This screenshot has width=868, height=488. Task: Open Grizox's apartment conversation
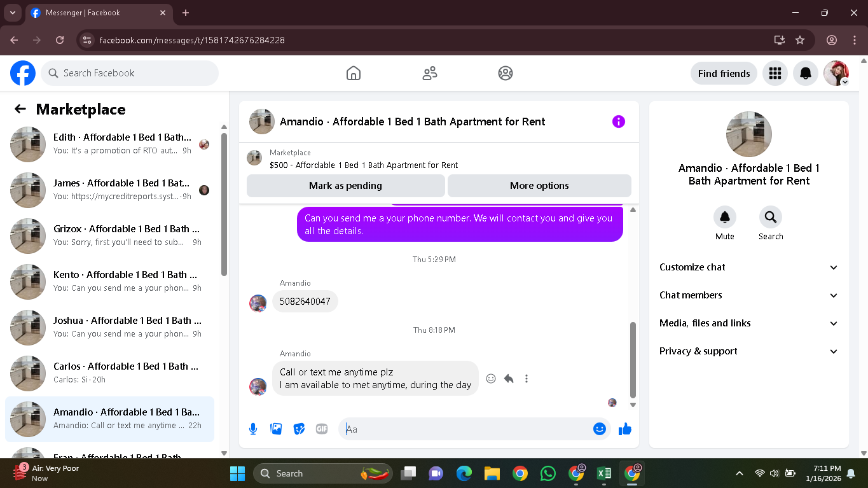(x=109, y=236)
